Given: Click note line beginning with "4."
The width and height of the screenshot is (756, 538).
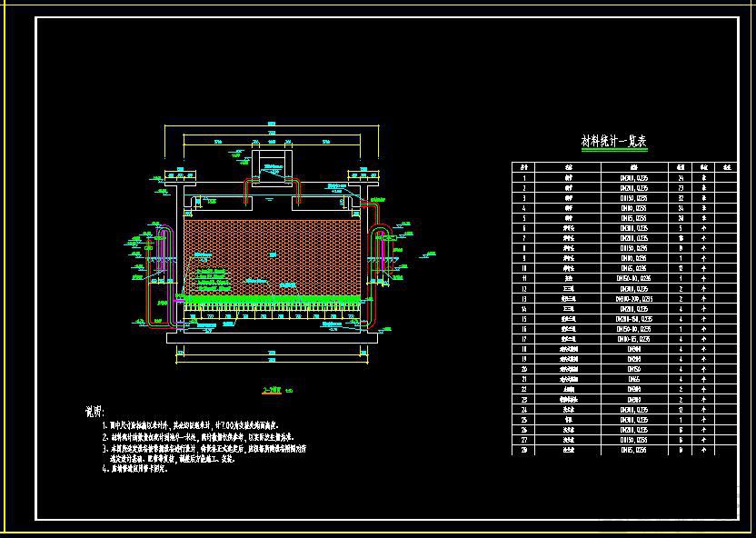Looking at the screenshot, I should (135, 470).
